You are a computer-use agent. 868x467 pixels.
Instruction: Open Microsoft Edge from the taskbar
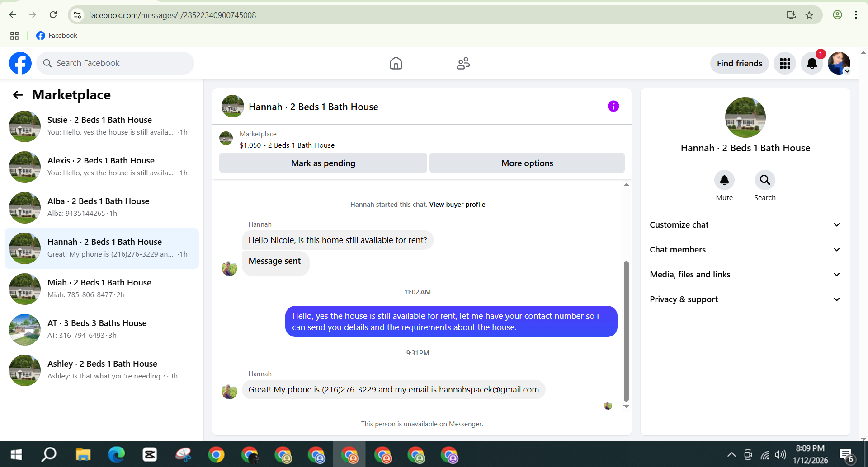click(116, 454)
